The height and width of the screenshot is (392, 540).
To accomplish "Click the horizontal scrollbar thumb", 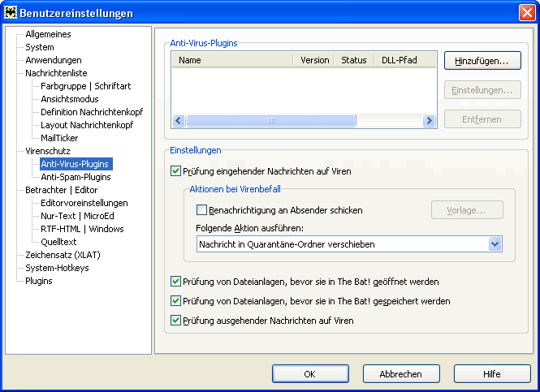I will coord(270,120).
